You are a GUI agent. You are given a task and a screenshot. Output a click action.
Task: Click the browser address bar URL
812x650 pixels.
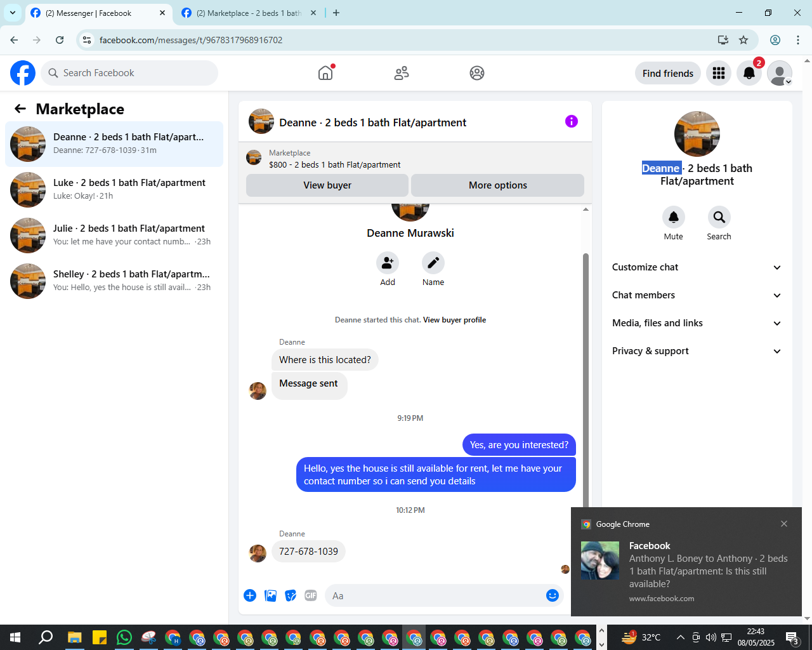pos(191,40)
